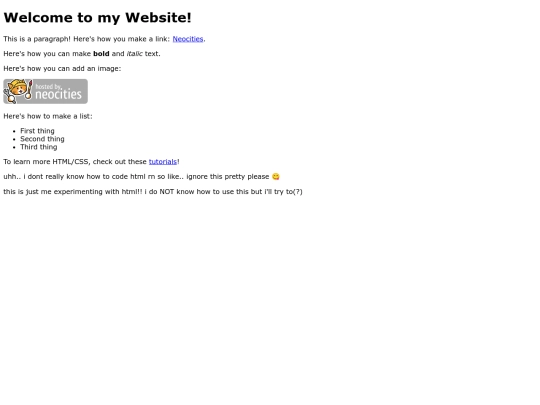
Task: Click the bullet before Third thing
Action: coord(14,147)
